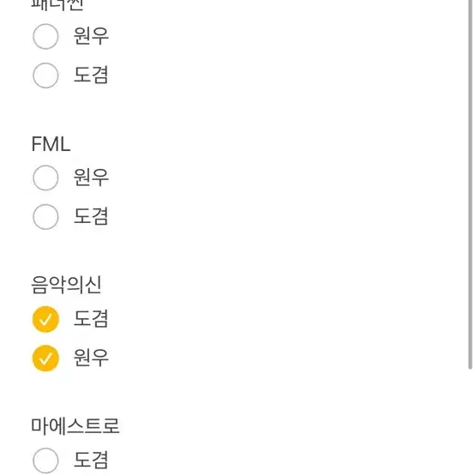
Task: Uncheck the yellow 원우 checkmark under 음악의신
Action: click(45, 359)
